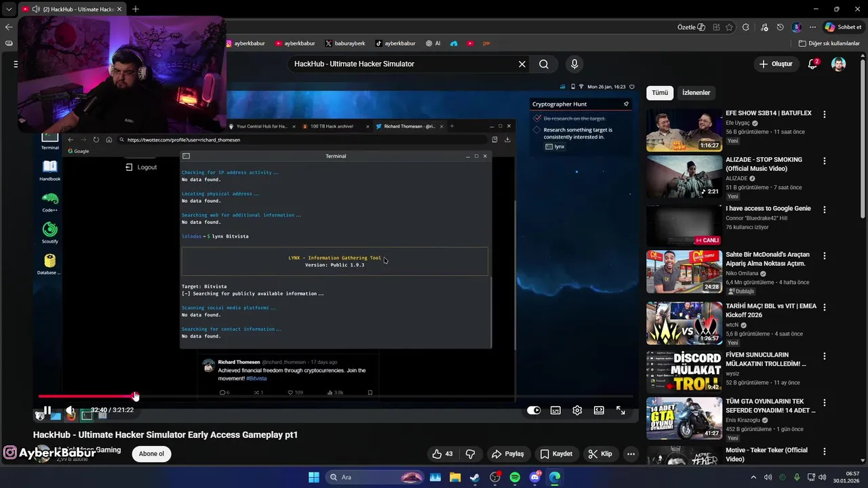868x488 pixels.
Task: Seek using the red progress bar
Action: (x=336, y=396)
